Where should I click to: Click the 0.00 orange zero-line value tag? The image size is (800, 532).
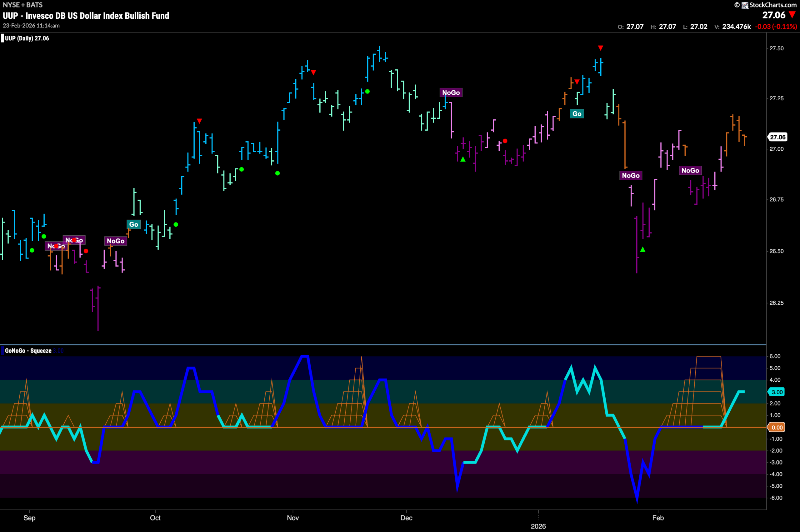tap(777, 427)
